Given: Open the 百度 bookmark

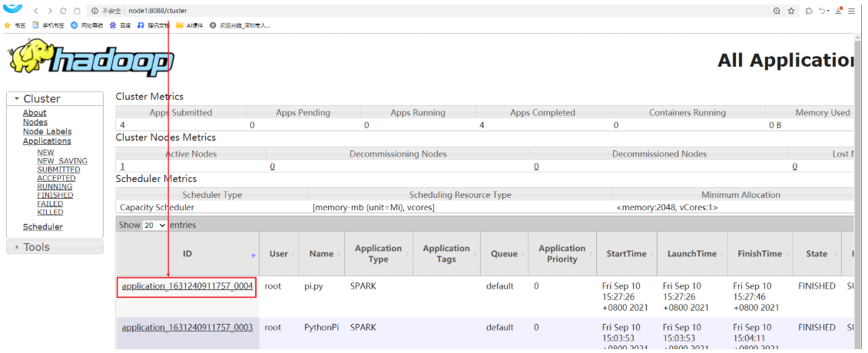Looking at the screenshot, I should pyautogui.click(x=120, y=25).
